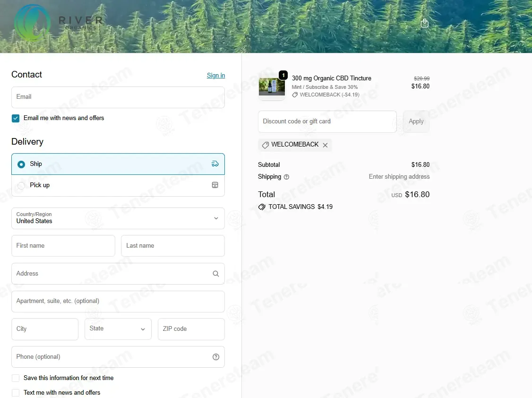Check Save this information for next time
The width and height of the screenshot is (532, 398).
click(16, 378)
